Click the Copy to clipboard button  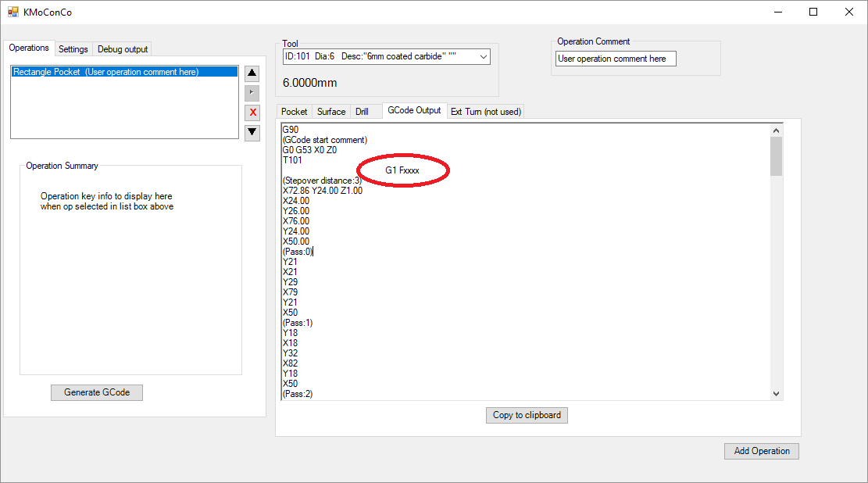(527, 415)
